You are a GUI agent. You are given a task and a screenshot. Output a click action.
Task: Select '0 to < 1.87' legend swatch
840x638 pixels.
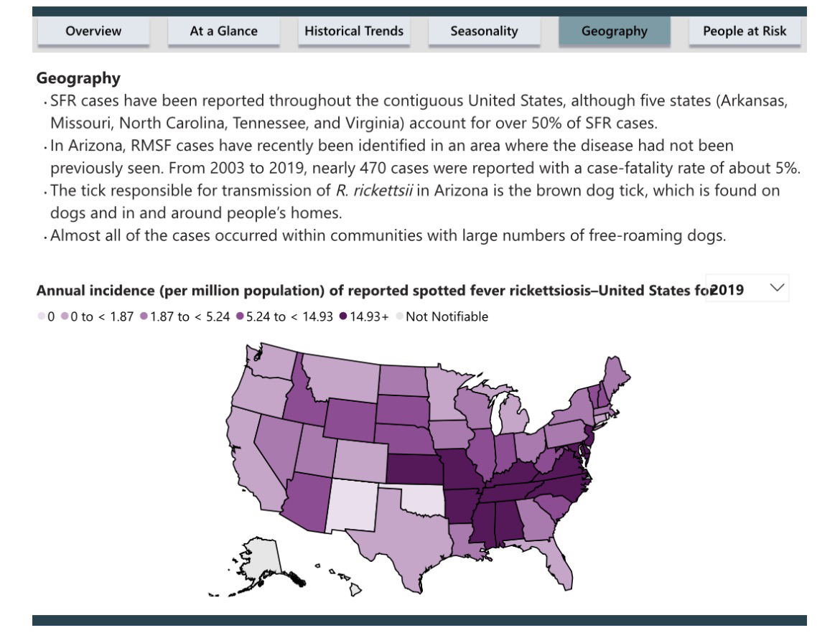(x=65, y=316)
